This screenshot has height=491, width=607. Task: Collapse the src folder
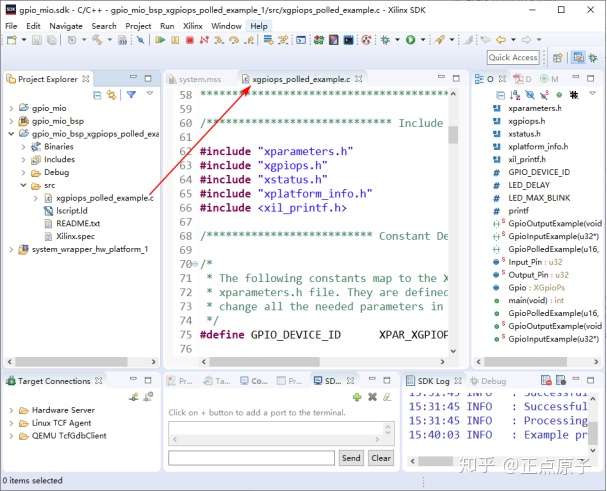(23, 185)
